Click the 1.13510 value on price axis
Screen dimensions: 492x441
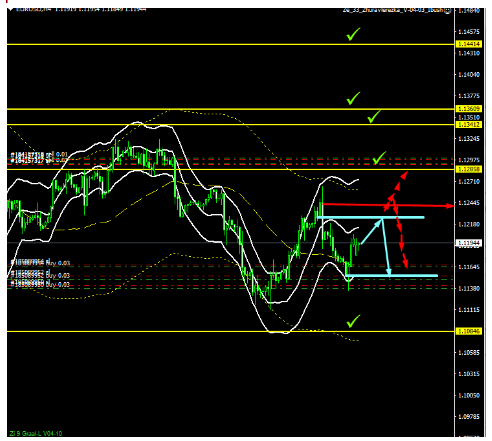click(x=469, y=117)
